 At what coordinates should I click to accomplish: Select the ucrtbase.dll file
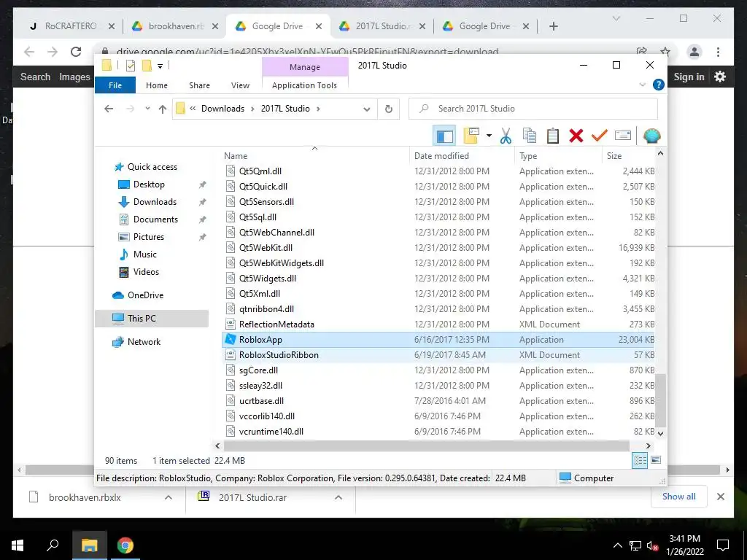pyautogui.click(x=438, y=401)
